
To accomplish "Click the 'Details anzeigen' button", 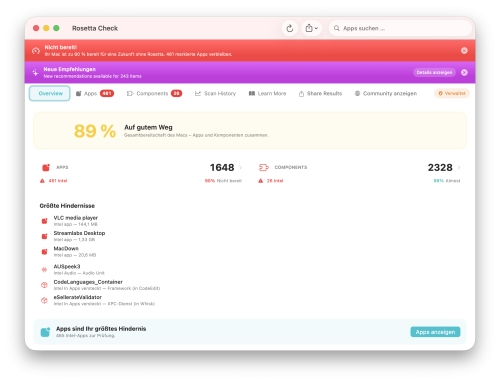I will coord(434,72).
